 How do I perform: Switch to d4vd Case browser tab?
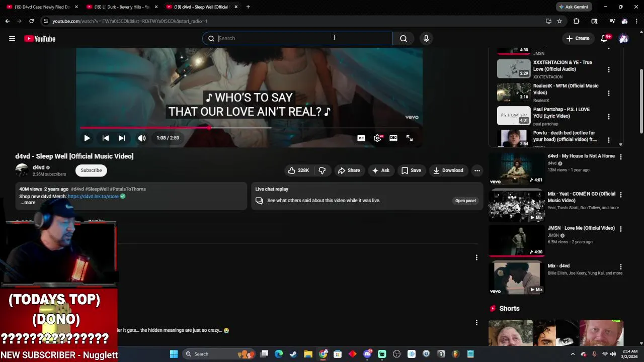(x=42, y=7)
